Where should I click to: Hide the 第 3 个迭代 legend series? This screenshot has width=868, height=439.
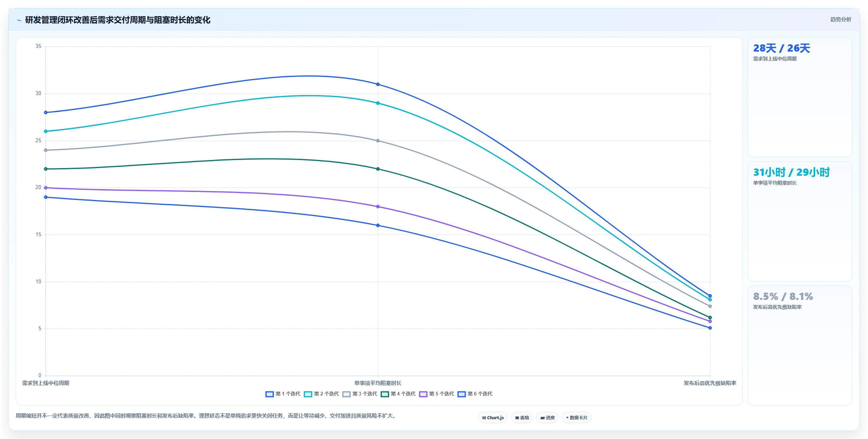point(360,394)
